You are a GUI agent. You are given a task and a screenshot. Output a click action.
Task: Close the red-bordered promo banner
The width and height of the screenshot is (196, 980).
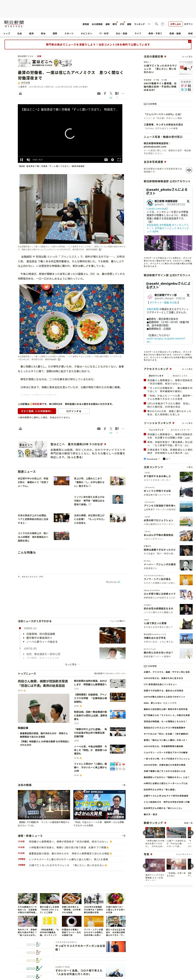coord(189,41)
